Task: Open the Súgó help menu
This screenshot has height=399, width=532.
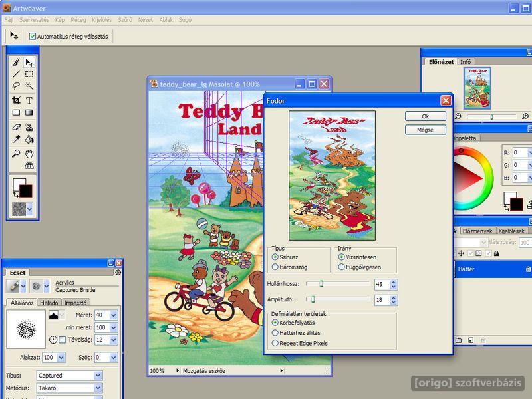Action: tap(185, 20)
